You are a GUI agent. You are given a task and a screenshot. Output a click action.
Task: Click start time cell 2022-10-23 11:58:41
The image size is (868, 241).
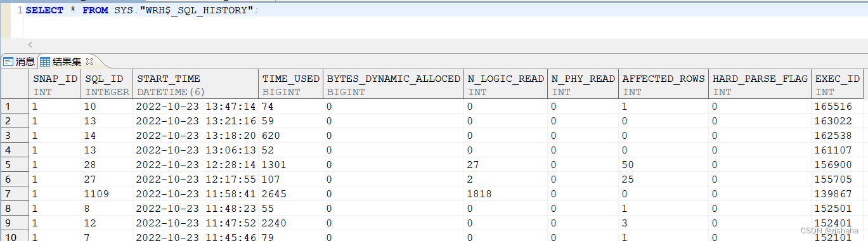click(x=196, y=194)
